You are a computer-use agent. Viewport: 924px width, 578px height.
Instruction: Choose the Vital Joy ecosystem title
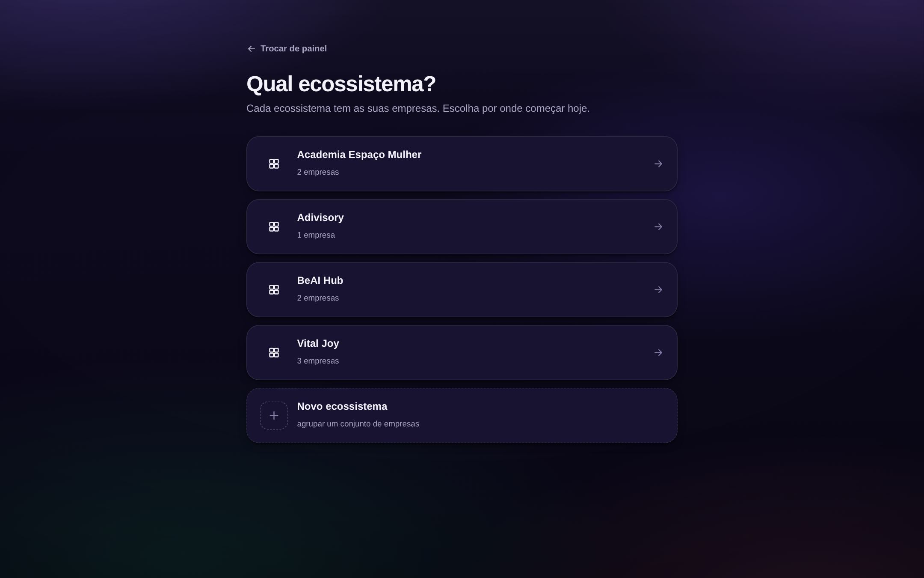pyautogui.click(x=318, y=343)
